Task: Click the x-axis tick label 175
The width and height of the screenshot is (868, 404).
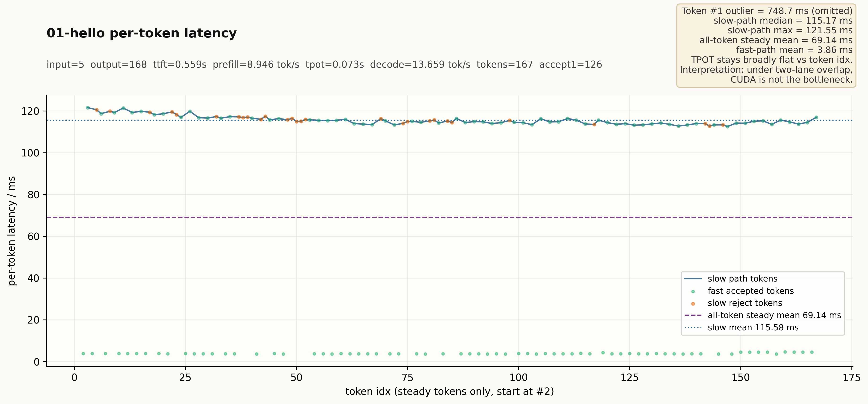Action: coord(851,378)
